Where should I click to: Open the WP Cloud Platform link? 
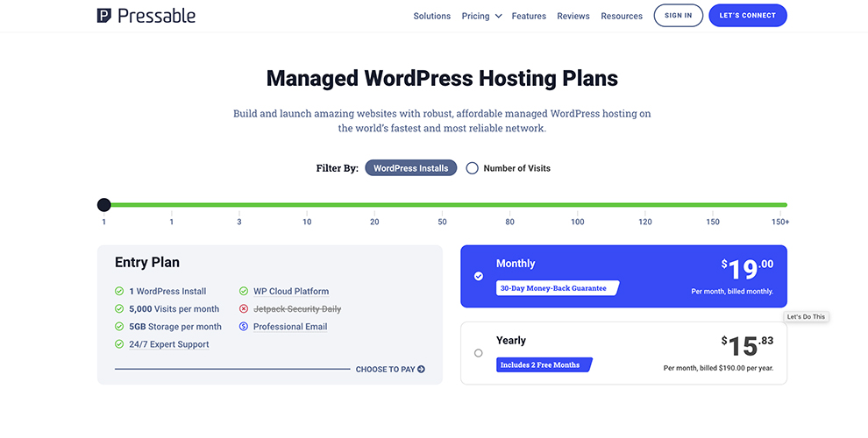291,291
